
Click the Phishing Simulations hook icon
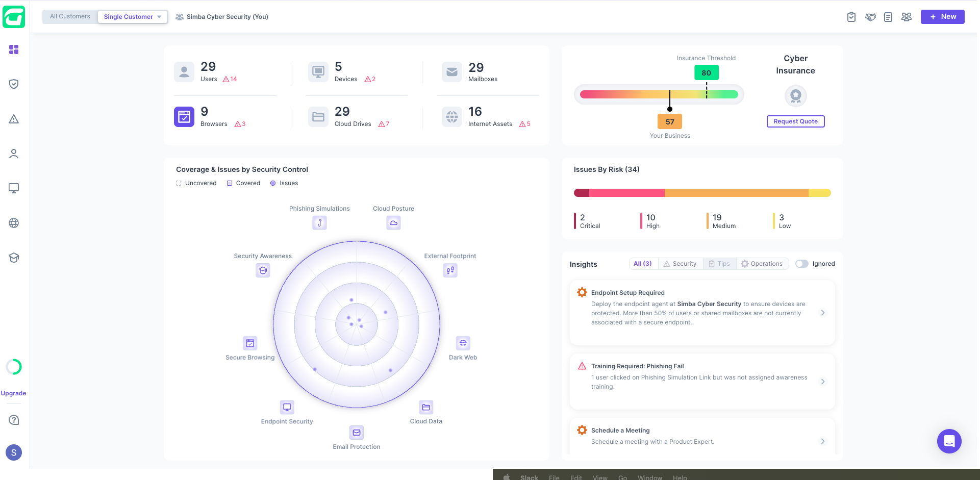click(319, 223)
